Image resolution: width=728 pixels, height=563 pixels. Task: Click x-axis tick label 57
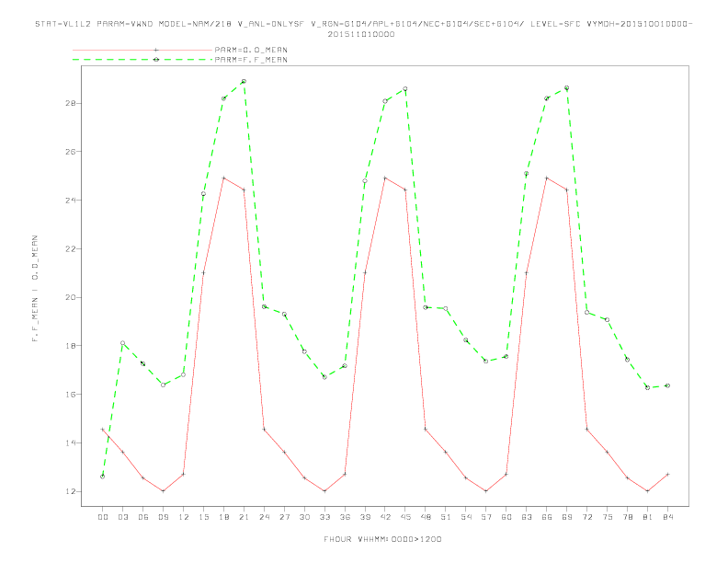point(486,517)
